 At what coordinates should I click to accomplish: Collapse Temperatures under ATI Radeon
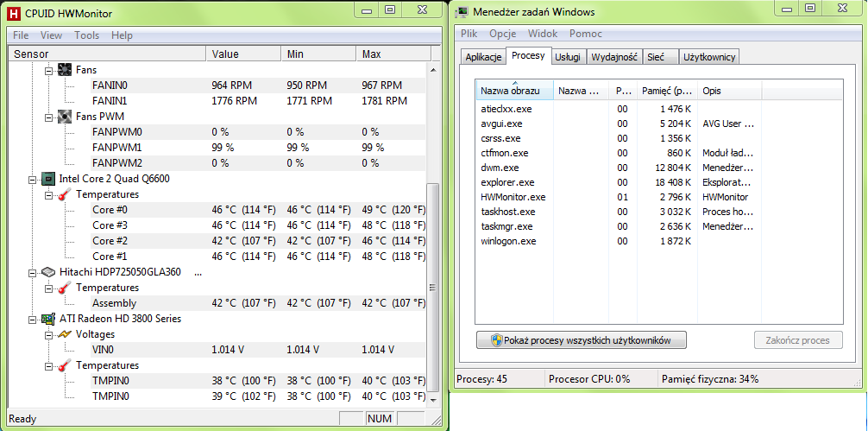(x=48, y=365)
